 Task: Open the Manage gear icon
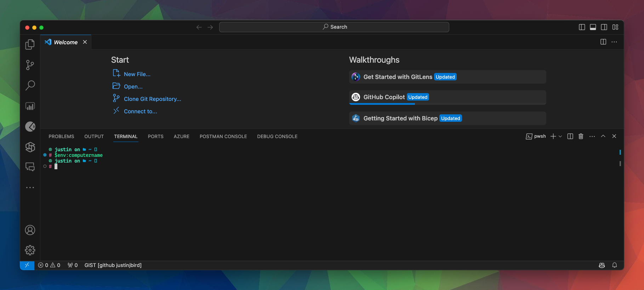point(30,250)
